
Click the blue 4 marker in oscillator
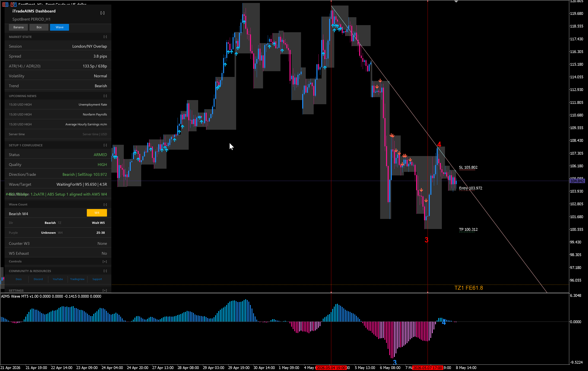[x=444, y=322]
